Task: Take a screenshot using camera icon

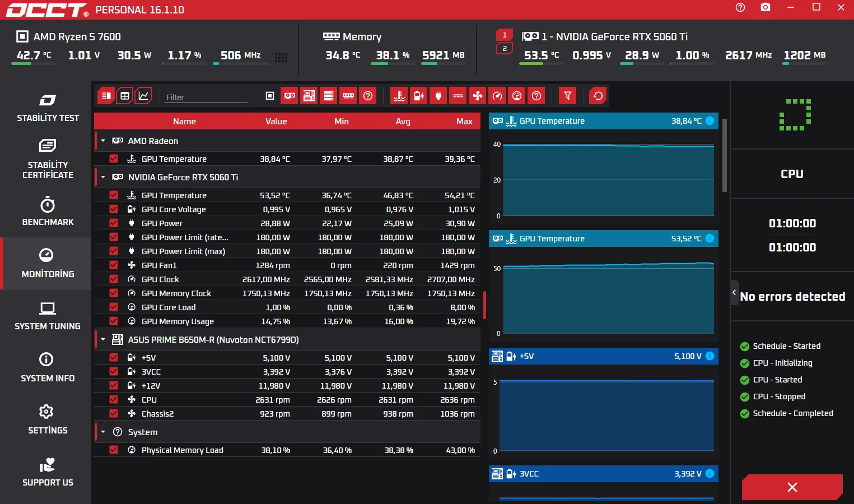Action: tap(766, 7)
